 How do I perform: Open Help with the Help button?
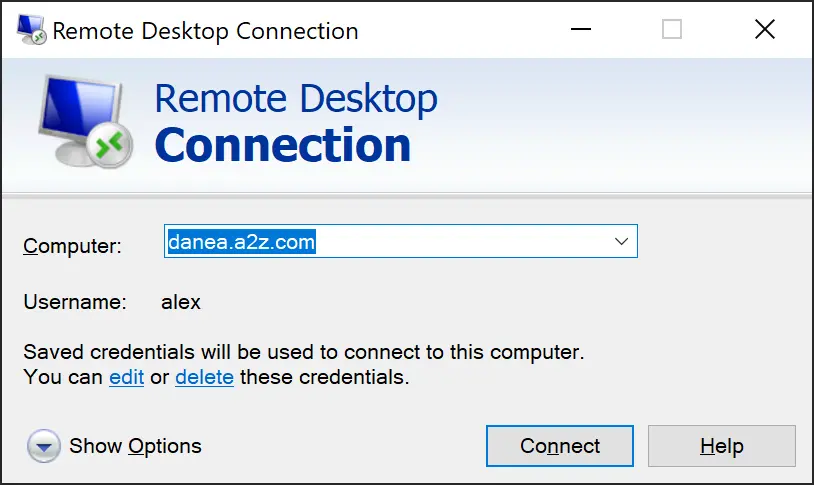pos(721,446)
